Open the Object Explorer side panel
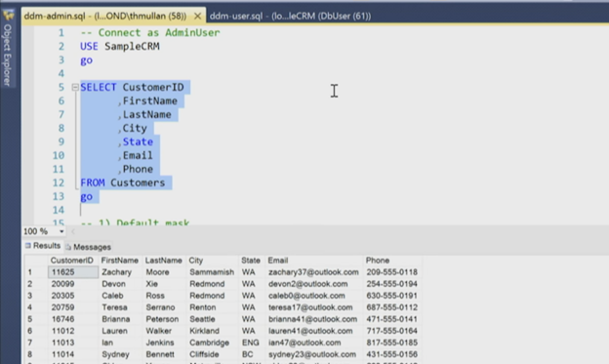The height and width of the screenshot is (364, 609). (7, 55)
